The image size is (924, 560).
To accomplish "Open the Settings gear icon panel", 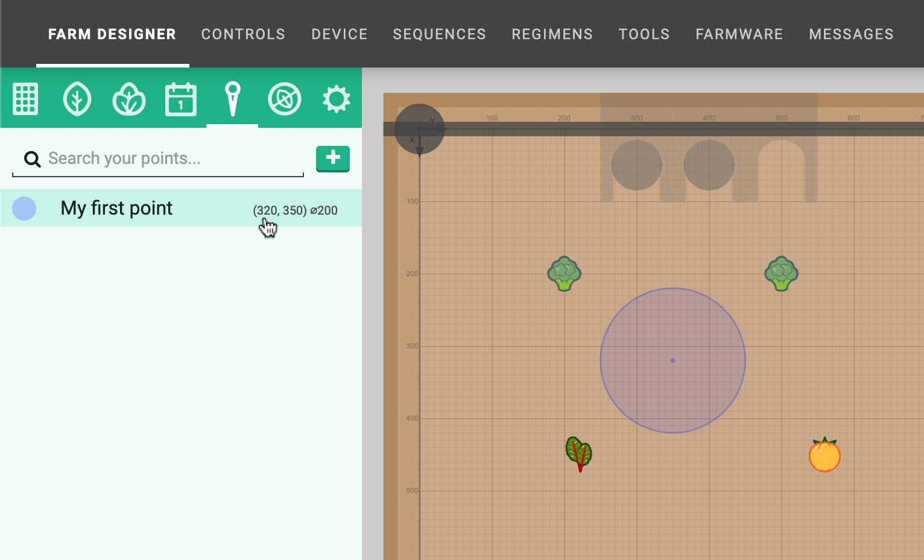I will tap(336, 99).
